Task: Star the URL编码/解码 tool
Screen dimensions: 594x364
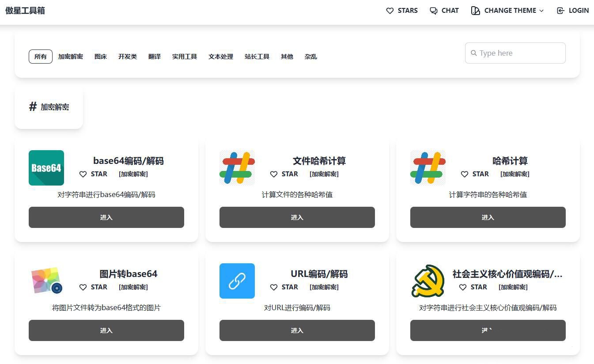Action: click(x=284, y=287)
